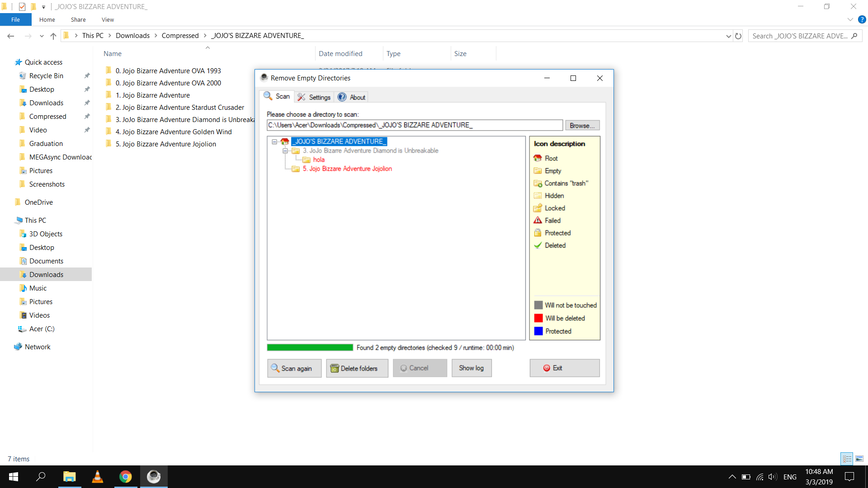The image size is (868, 488).
Task: Click the Explorer refresh icon
Action: pos(738,36)
